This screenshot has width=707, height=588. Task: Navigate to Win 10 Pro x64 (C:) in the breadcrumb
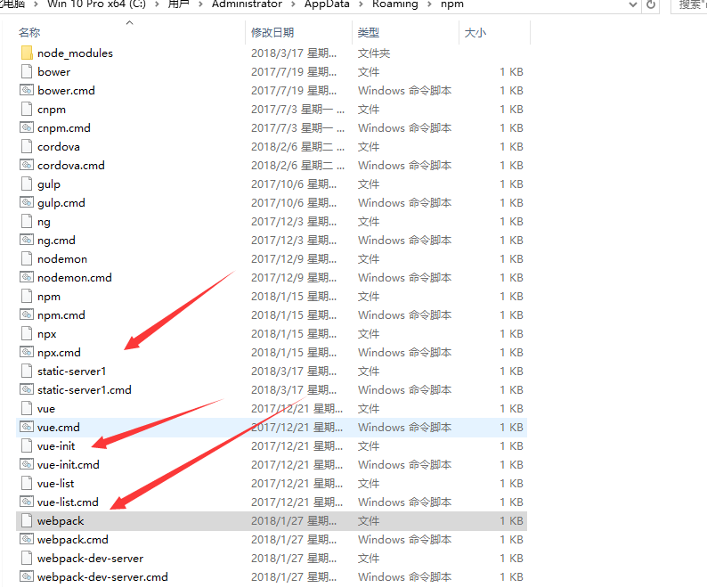96,4
